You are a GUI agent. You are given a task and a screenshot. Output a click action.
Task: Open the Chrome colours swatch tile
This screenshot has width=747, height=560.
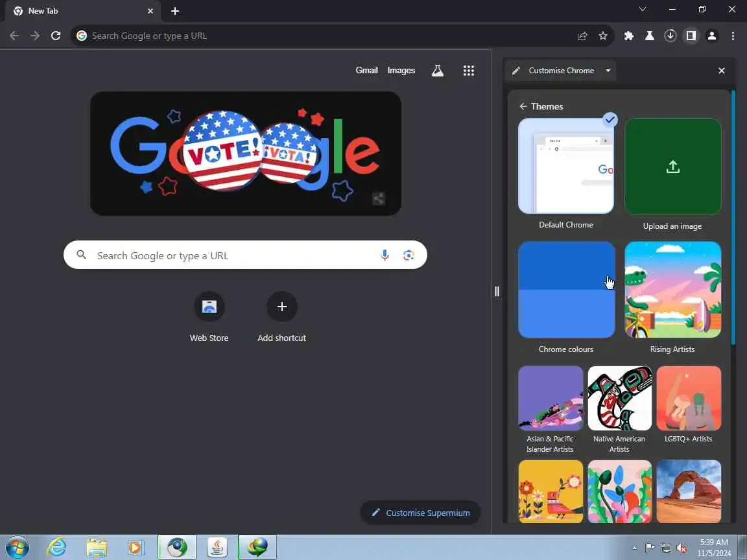[567, 290]
